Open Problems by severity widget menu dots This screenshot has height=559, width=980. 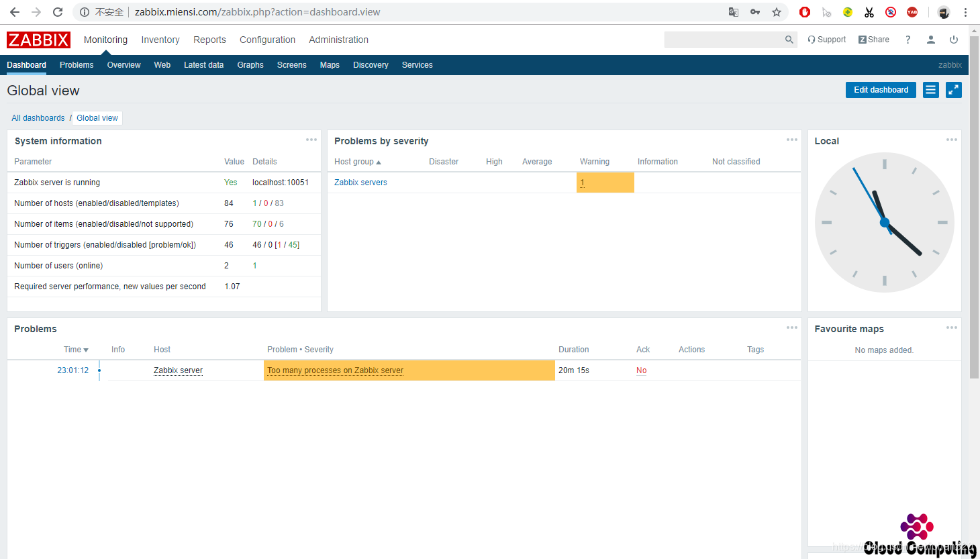tap(792, 140)
